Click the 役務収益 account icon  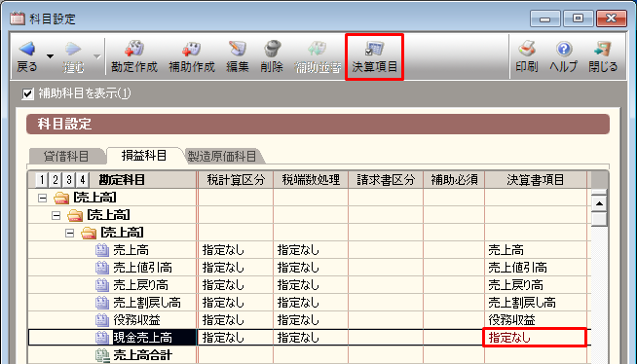[102, 320]
